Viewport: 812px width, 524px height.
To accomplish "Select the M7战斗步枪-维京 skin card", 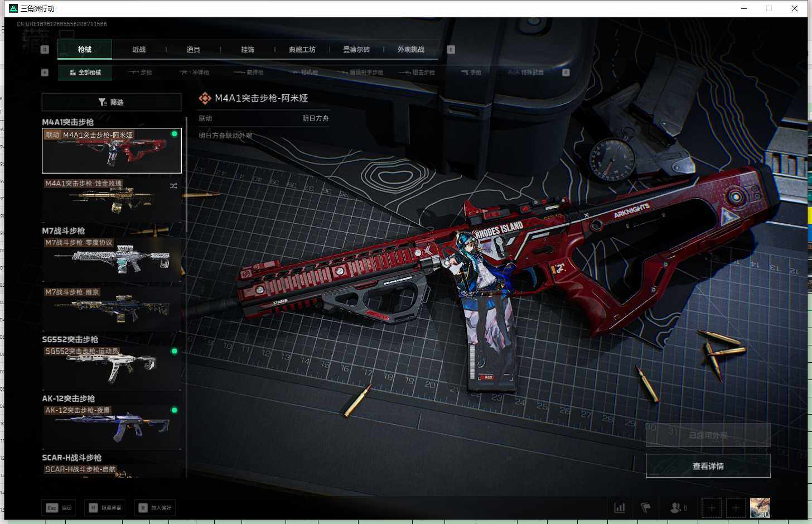I will (112, 309).
